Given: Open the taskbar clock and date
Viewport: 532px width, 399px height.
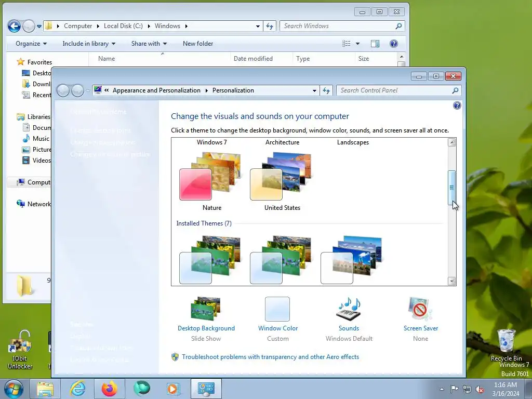Looking at the screenshot, I should (506, 389).
